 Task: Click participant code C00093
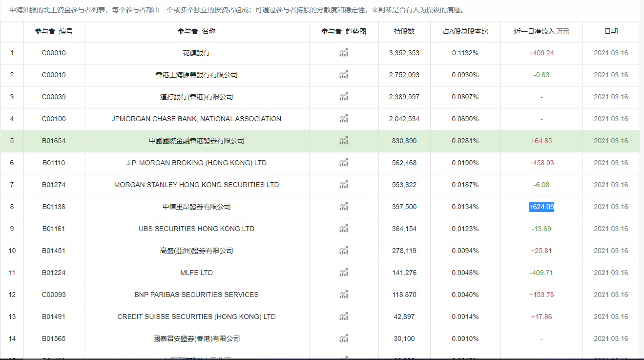tap(54, 295)
